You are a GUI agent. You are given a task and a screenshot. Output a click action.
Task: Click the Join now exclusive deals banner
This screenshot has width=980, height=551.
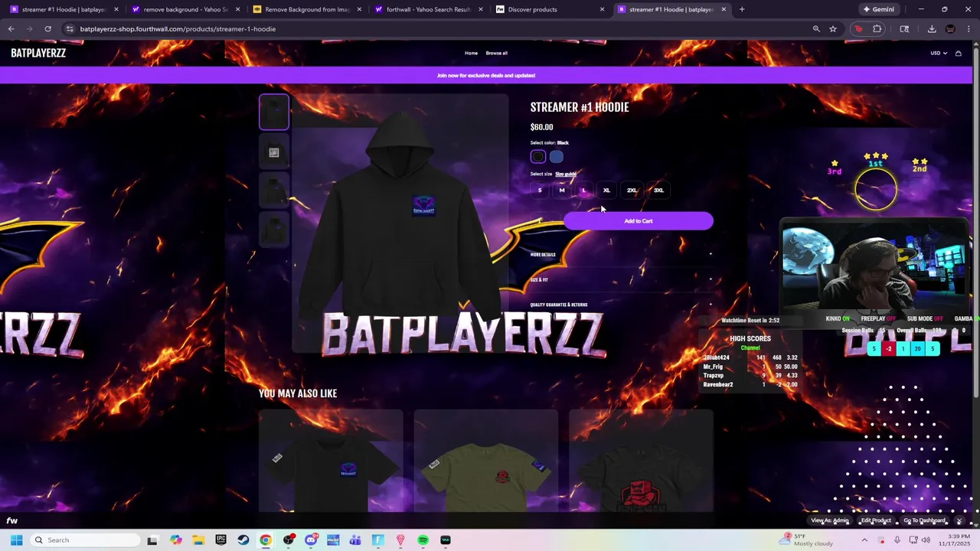pos(485,75)
